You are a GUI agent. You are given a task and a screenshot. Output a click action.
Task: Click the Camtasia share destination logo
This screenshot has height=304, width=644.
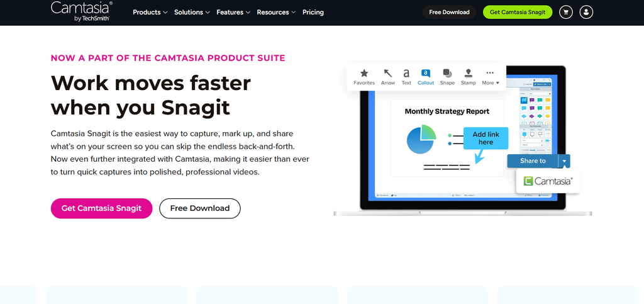548,181
